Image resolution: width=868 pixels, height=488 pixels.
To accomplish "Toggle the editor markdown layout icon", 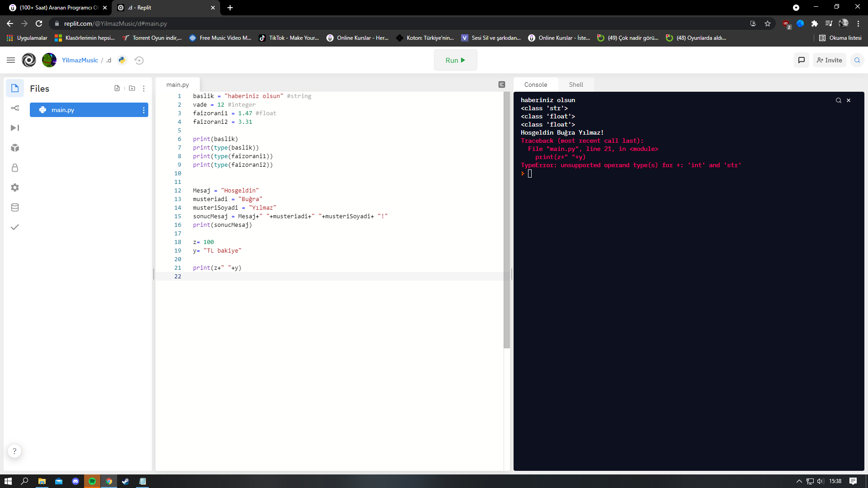I will 502,84.
